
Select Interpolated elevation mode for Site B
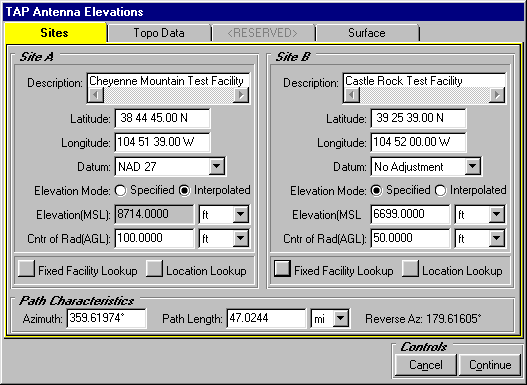click(440, 190)
